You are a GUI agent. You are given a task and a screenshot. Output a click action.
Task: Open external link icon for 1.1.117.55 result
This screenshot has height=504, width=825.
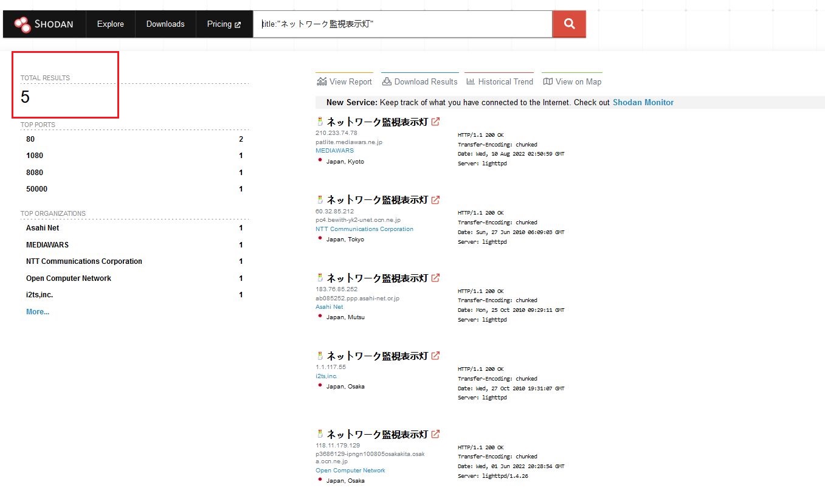[435, 356]
